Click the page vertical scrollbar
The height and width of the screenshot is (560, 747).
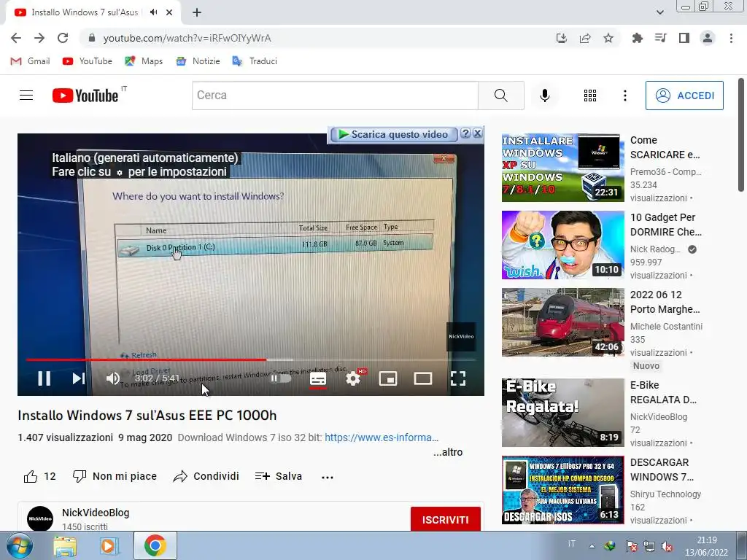(741, 135)
